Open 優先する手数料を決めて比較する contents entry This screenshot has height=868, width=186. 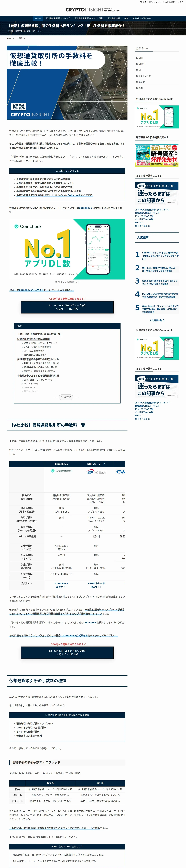pos(39,371)
